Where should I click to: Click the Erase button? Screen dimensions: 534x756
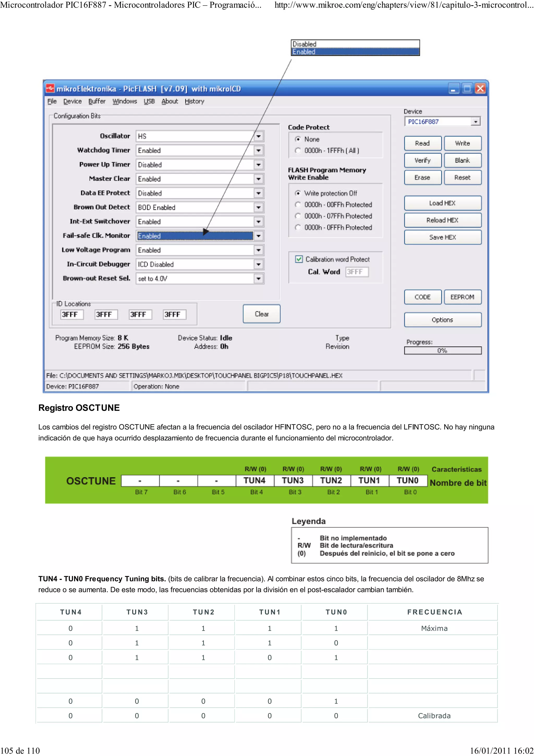click(x=422, y=177)
